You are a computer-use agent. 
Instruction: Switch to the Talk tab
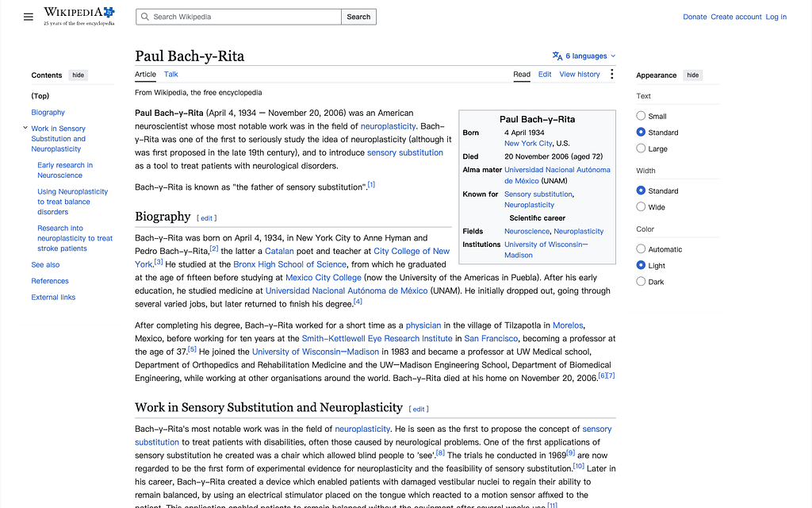click(171, 74)
